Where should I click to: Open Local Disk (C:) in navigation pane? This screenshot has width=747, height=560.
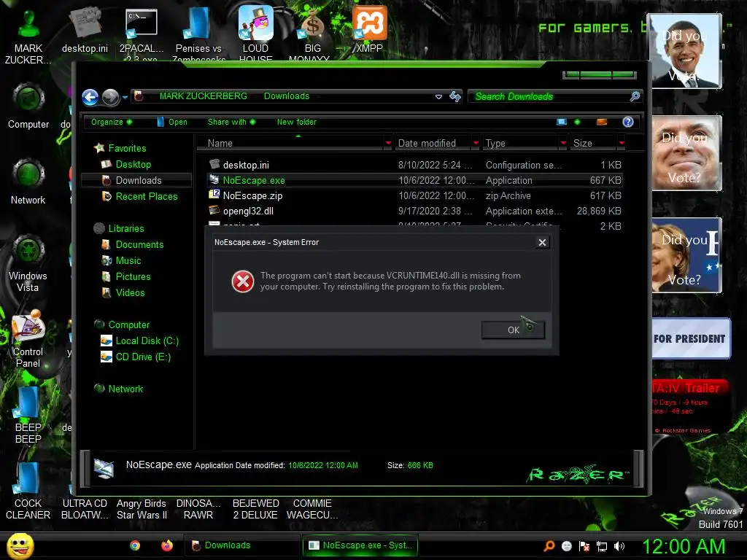tap(140, 341)
